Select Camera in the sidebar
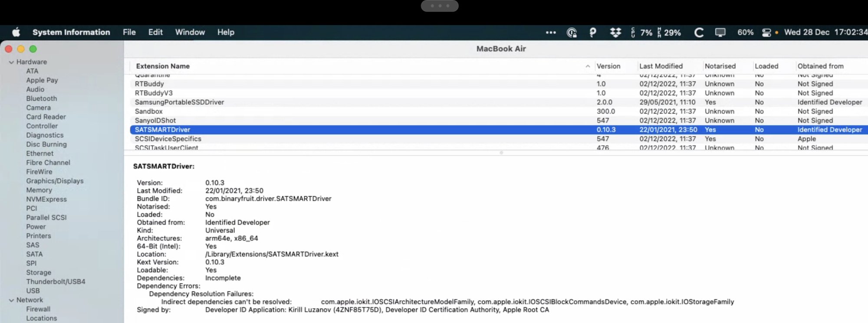The height and width of the screenshot is (323, 868). 38,108
